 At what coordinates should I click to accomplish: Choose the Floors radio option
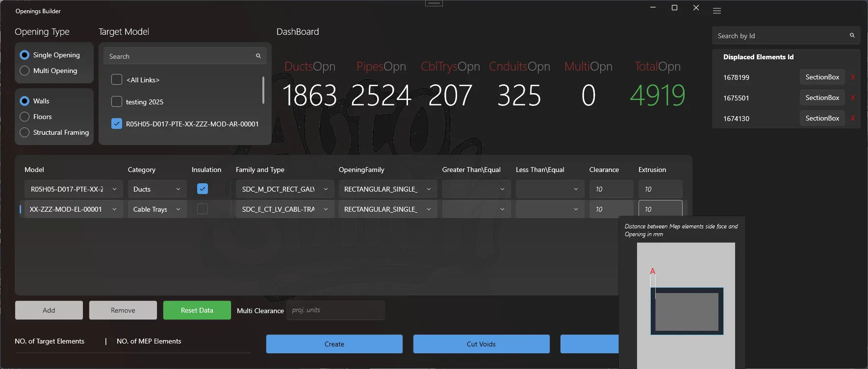[x=25, y=117]
